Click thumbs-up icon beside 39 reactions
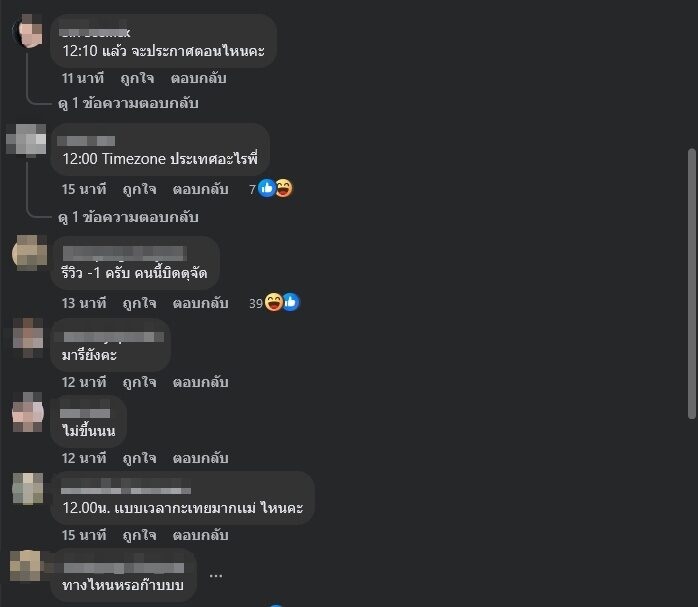 (x=291, y=303)
